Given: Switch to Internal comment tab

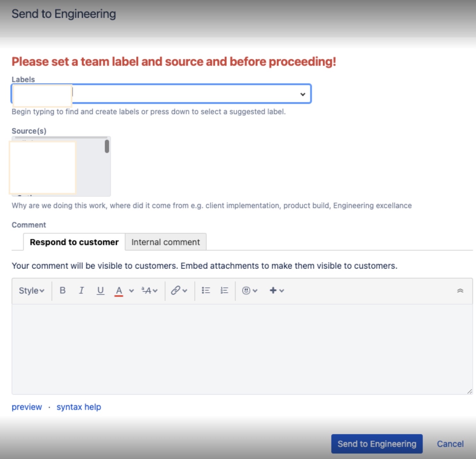Looking at the screenshot, I should tap(166, 242).
